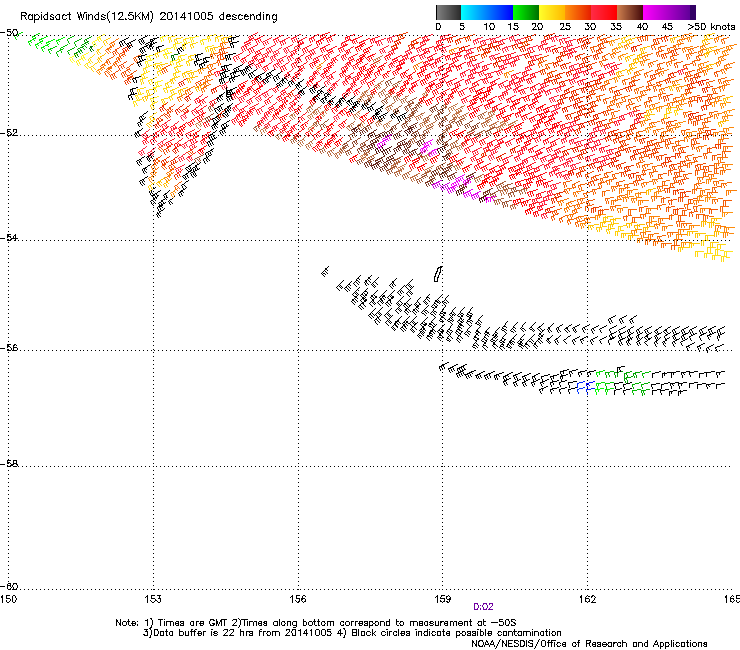Viewport: 740px width, 650px height.
Task: Click the 162 longitude axis label
Action: (x=588, y=599)
